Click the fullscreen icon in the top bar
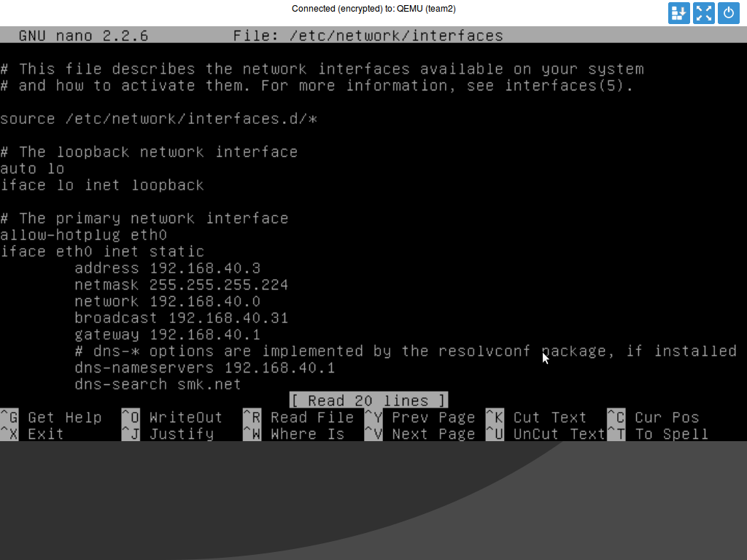 point(703,13)
